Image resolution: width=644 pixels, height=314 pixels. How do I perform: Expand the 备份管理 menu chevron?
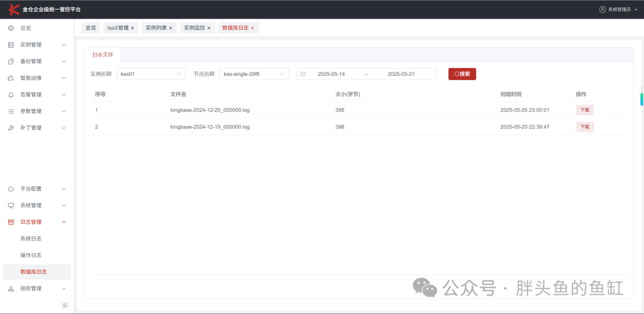coord(64,61)
